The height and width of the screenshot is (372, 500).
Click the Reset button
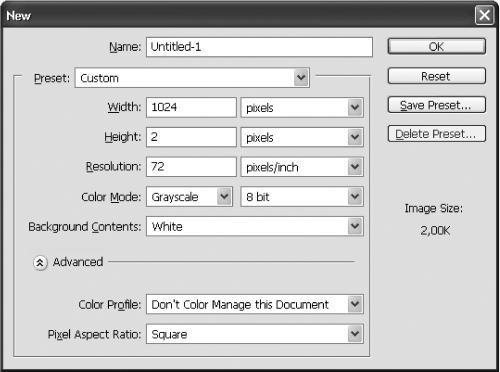coord(437,76)
